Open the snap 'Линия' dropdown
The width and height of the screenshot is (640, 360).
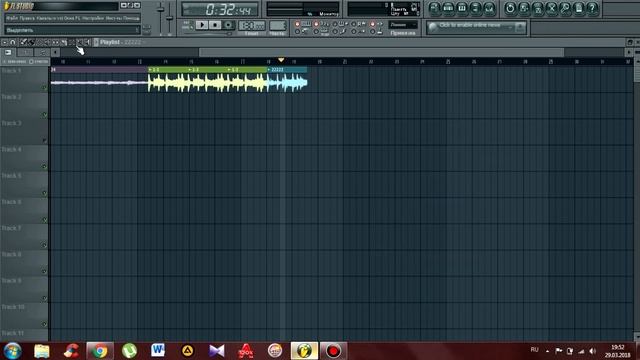tap(403, 24)
